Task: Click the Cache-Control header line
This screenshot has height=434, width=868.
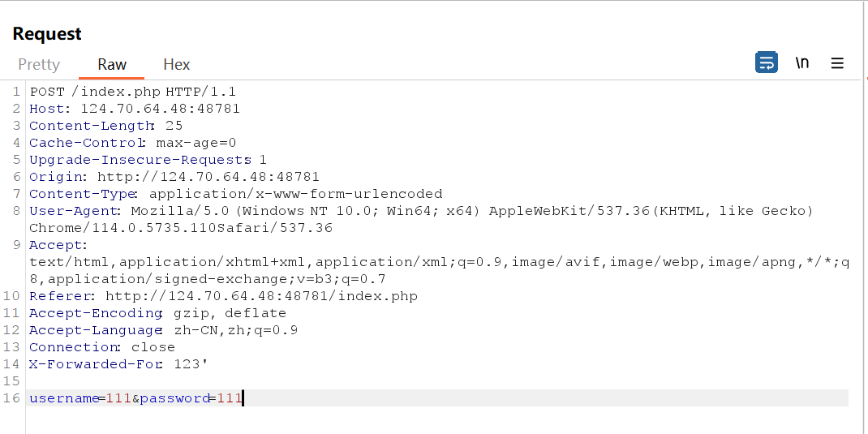Action: click(x=132, y=143)
